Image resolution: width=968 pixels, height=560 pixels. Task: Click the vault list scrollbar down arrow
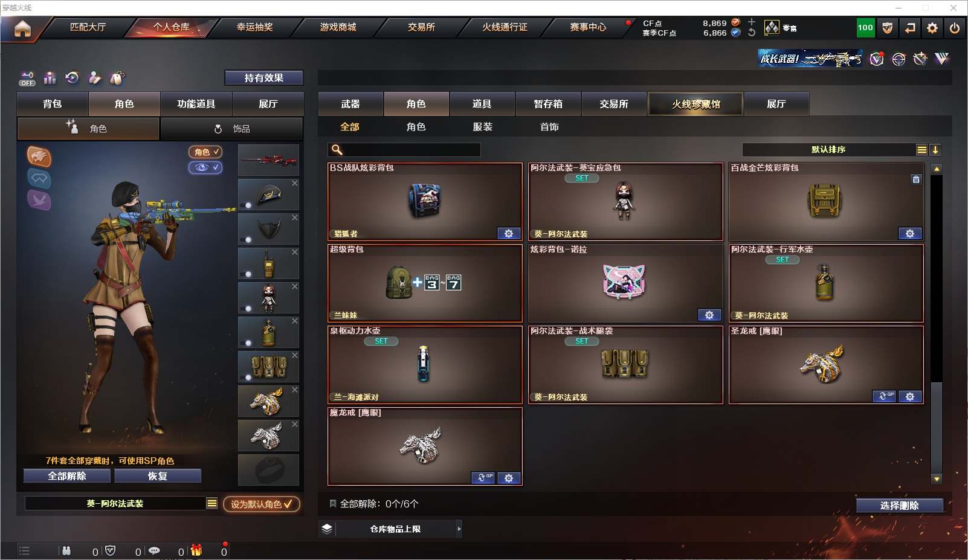(x=937, y=479)
